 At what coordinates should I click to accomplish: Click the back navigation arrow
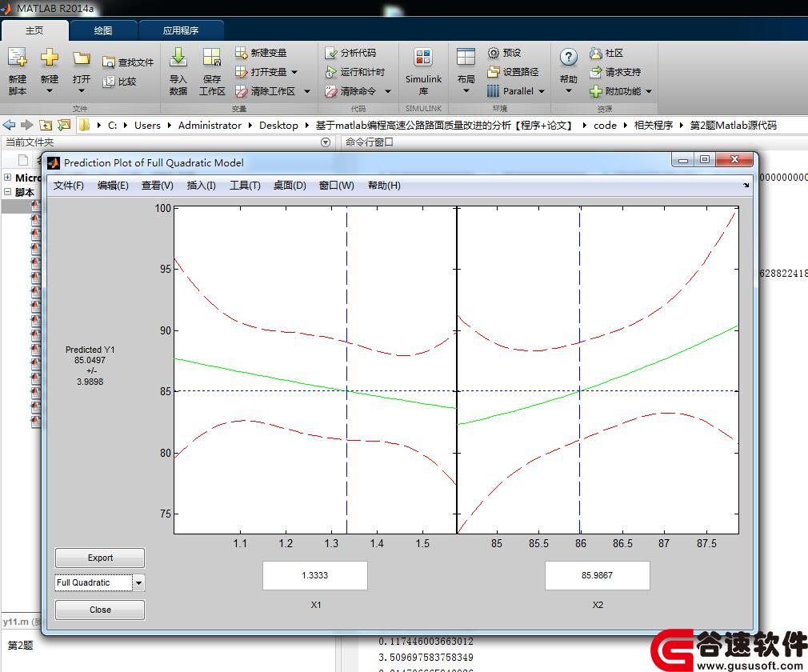(10, 125)
